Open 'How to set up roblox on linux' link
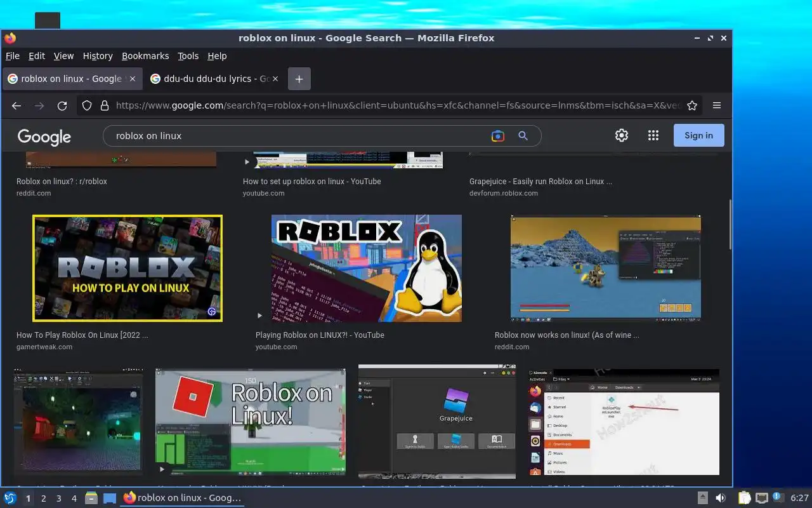This screenshot has width=812, height=508. point(311,181)
